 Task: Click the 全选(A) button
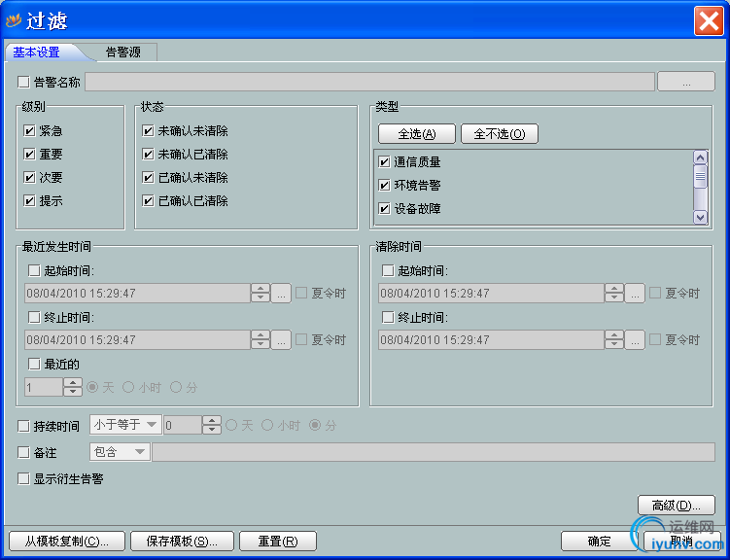click(x=417, y=134)
